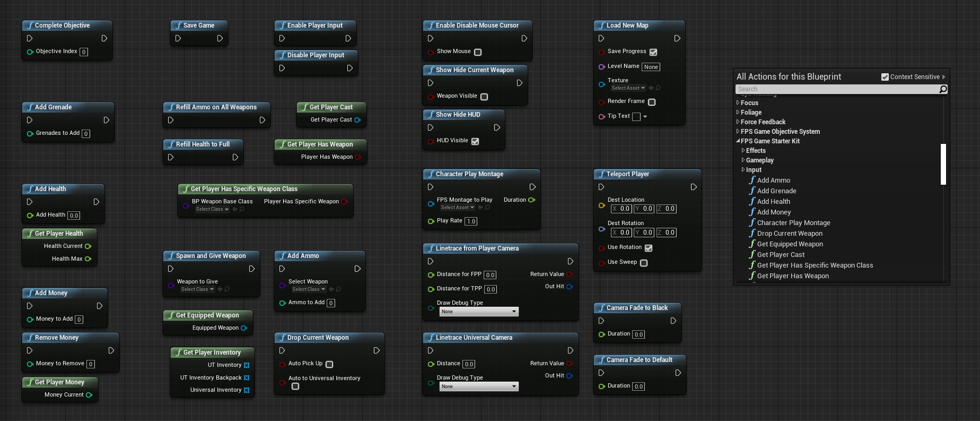Click output execution pin of Save Game node
This screenshot has height=421, width=980.
pos(220,38)
